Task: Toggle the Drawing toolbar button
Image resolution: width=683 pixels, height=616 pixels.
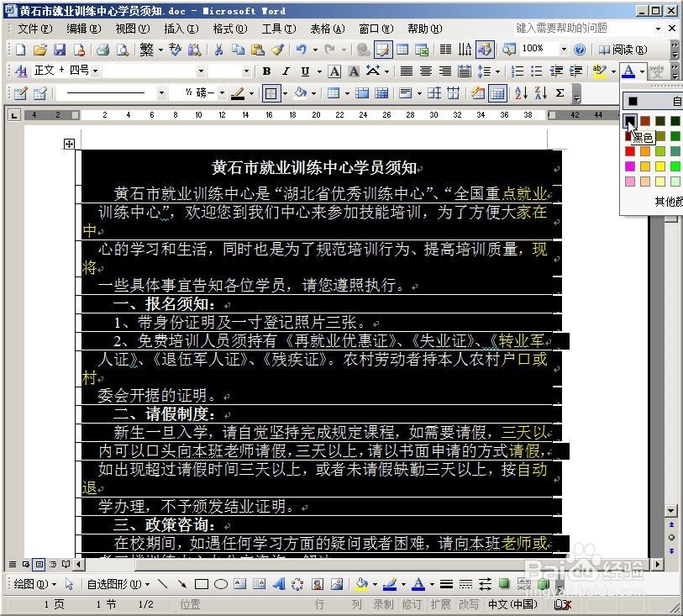Action: (485, 50)
